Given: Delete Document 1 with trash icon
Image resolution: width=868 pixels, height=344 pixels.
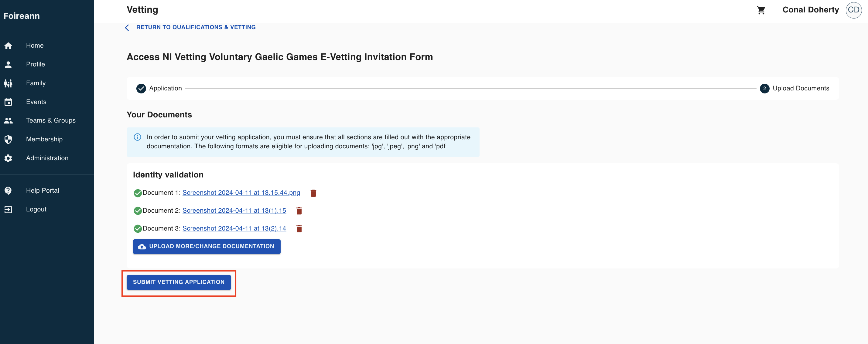Looking at the screenshot, I should [313, 193].
